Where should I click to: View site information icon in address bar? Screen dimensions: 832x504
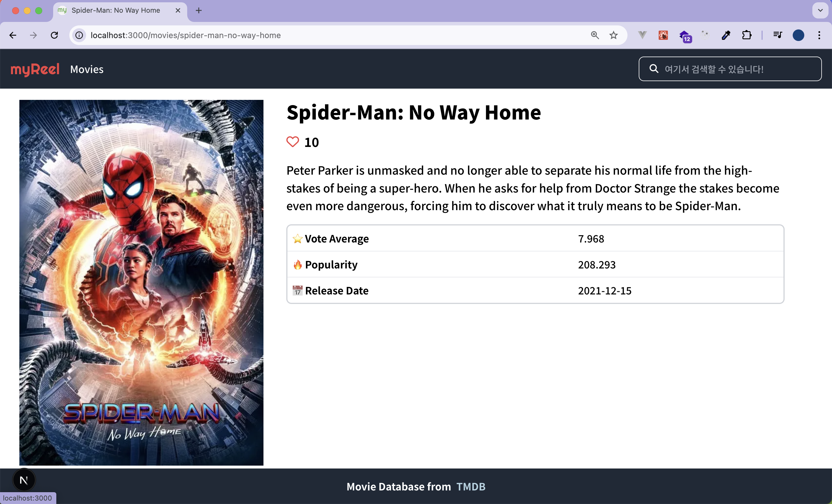point(79,35)
